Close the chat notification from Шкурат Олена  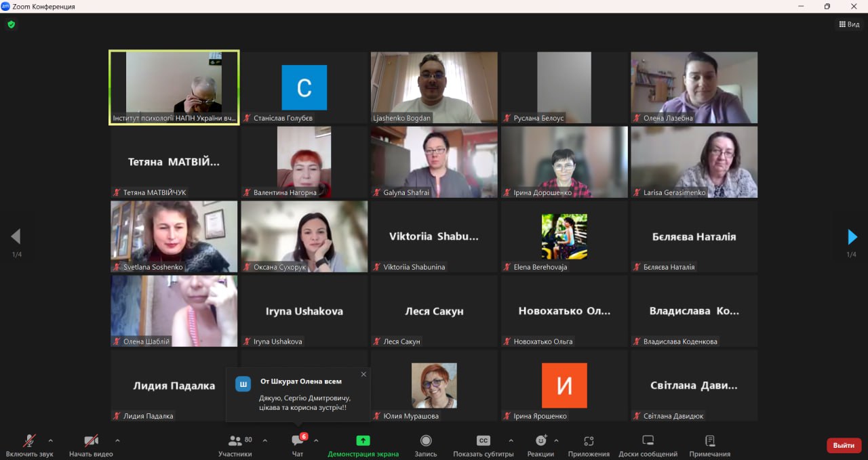363,374
